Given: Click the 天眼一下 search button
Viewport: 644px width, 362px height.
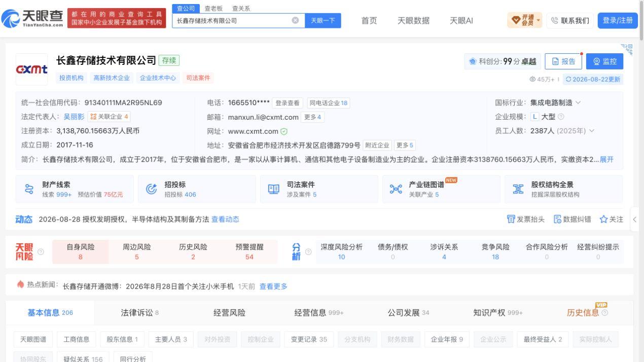Looking at the screenshot, I should 323,21.
